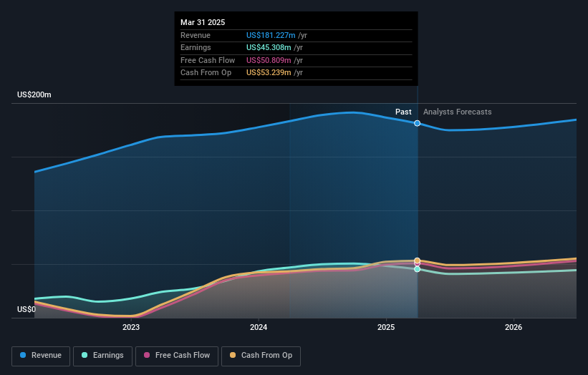Click the Mar 31 2025 tooltip date

point(203,22)
